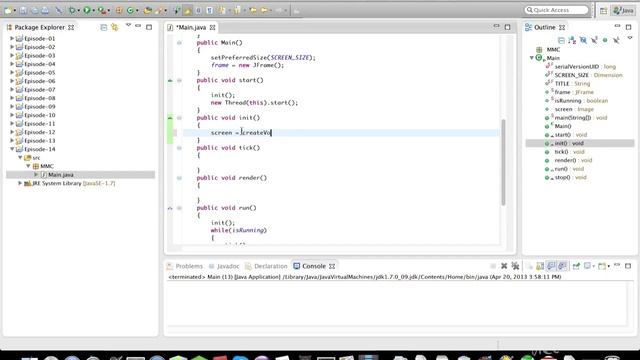Collapse the init() method fold marker

(x=179, y=118)
